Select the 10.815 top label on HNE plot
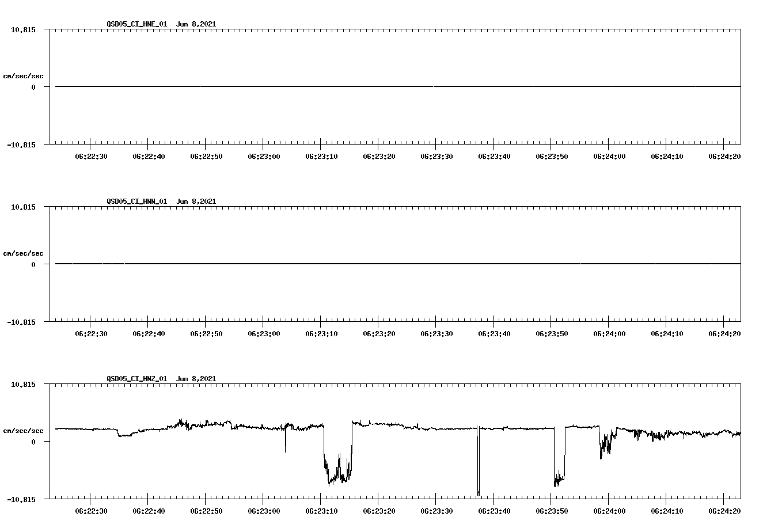 coord(23,29)
